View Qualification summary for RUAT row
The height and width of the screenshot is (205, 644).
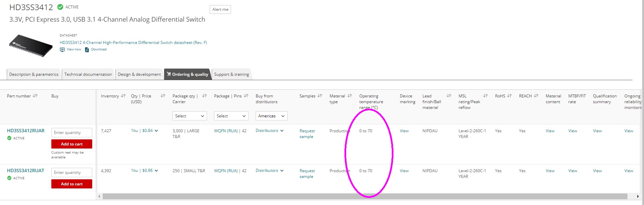coord(597,171)
